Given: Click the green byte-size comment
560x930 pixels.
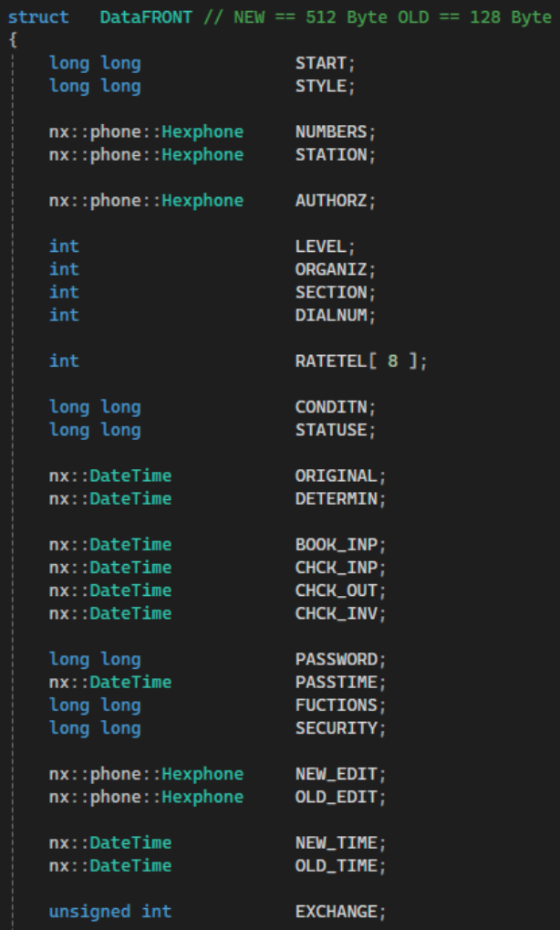Looking at the screenshot, I should click(x=391, y=17).
